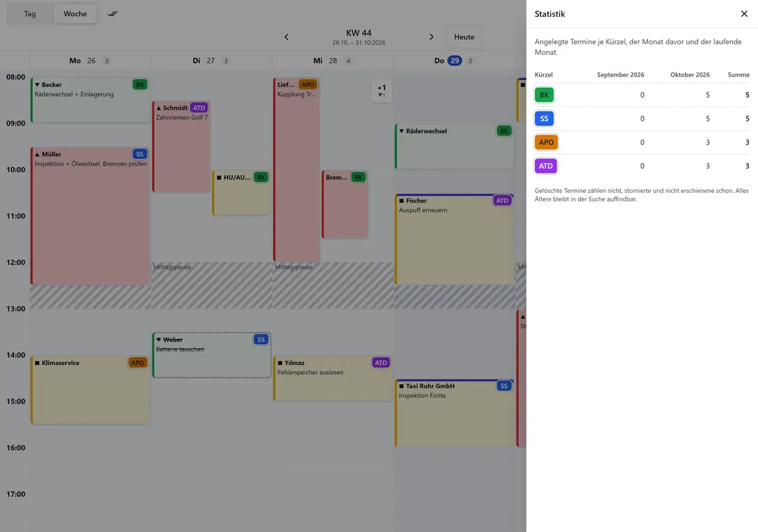
Task: Click the SS badge on Müller appointment
Action: pos(140,154)
